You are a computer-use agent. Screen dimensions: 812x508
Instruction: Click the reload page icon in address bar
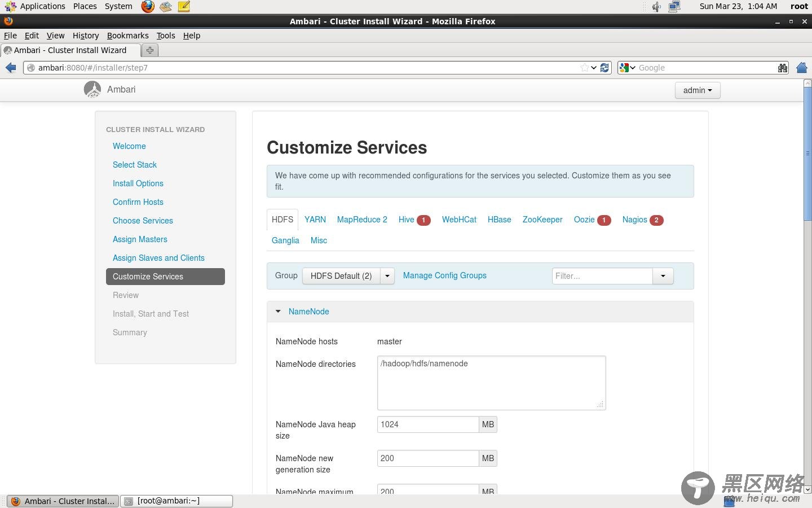(x=604, y=68)
